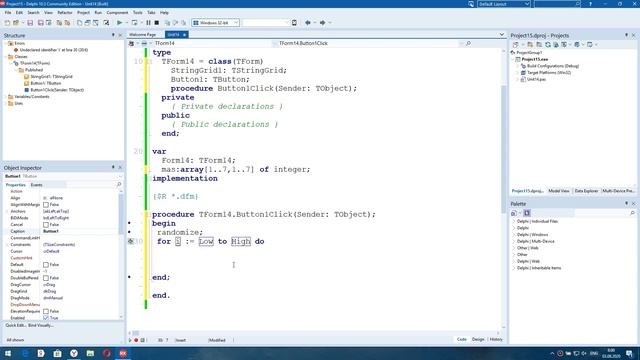Pin the Projects panel
The image size is (640, 360).
pos(627,36)
